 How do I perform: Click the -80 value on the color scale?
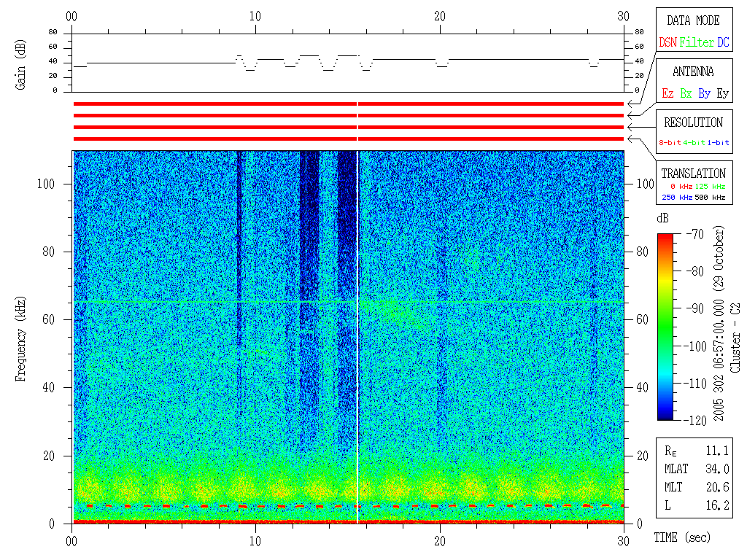click(695, 271)
